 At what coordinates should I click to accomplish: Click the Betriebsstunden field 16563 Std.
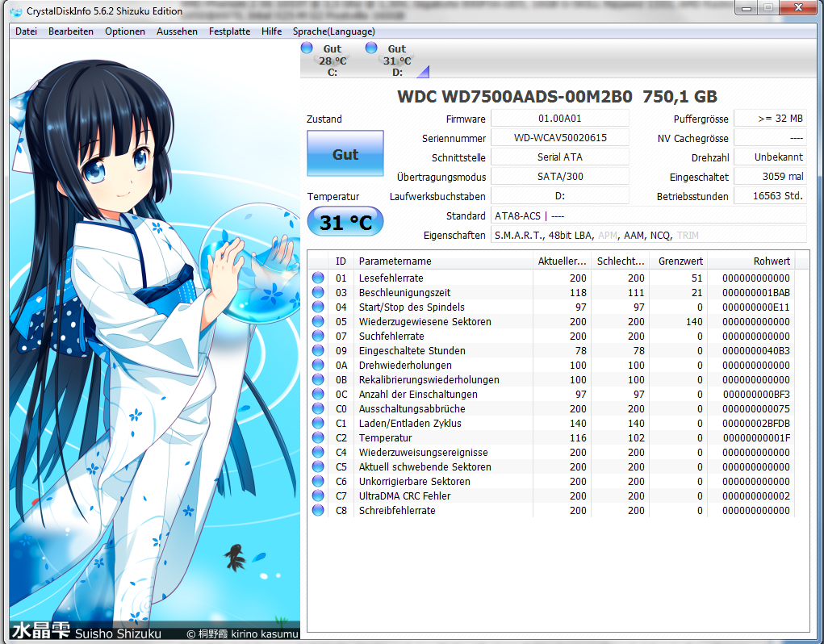pyautogui.click(x=770, y=196)
